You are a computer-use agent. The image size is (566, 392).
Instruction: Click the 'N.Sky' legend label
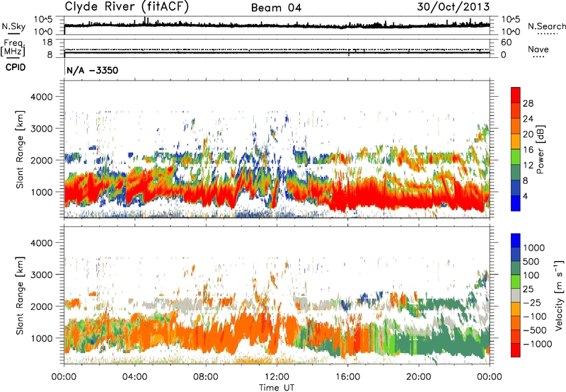point(13,26)
